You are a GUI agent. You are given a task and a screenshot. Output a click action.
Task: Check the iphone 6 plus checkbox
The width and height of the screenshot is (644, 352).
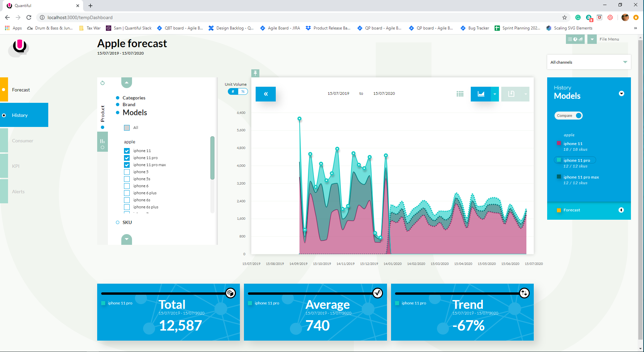point(127,193)
